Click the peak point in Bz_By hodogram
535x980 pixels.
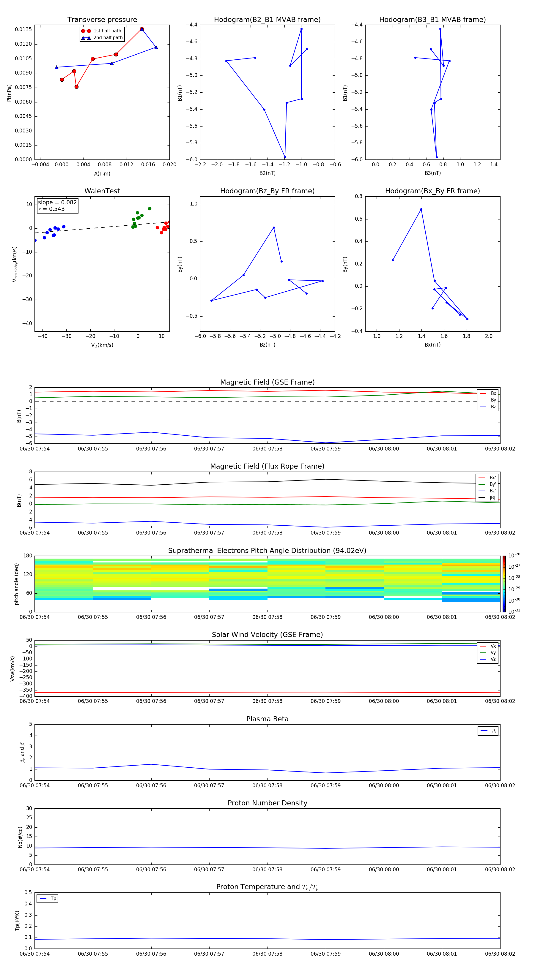click(x=274, y=228)
